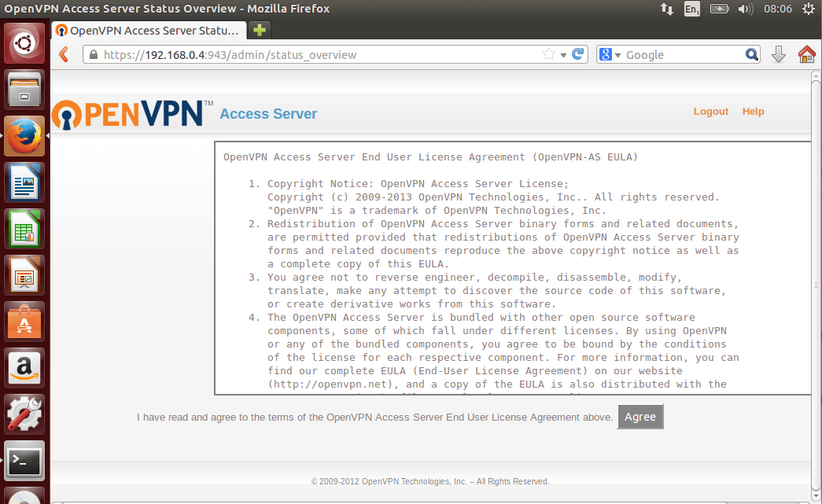Click the padlock icon in address bar
The width and height of the screenshot is (822, 504).
tap(94, 54)
